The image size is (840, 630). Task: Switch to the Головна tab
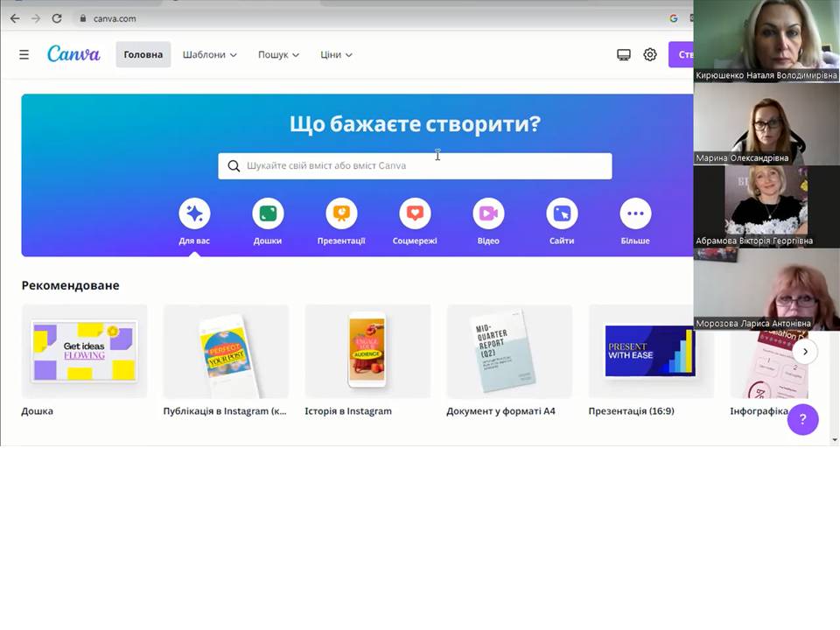click(x=143, y=54)
